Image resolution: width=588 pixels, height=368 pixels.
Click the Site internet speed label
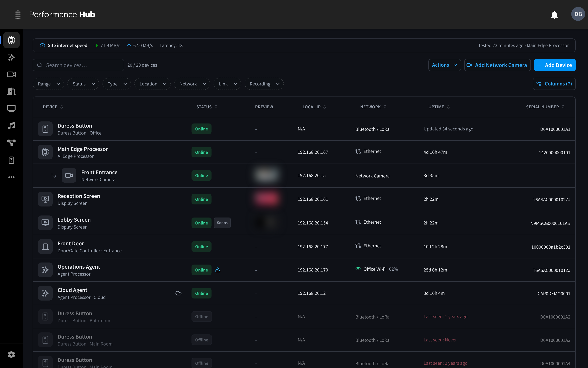(x=67, y=46)
